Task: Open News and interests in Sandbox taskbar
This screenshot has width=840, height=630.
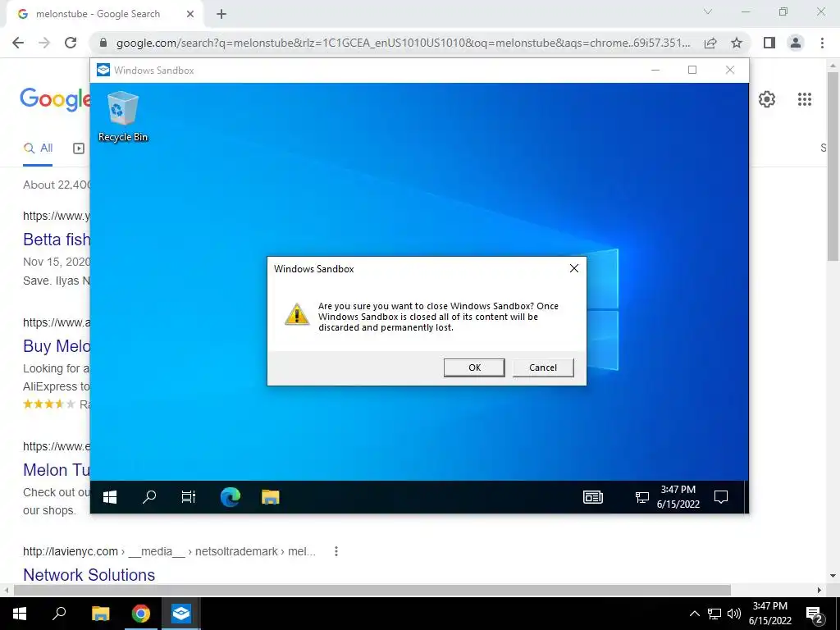Action: [593, 497]
